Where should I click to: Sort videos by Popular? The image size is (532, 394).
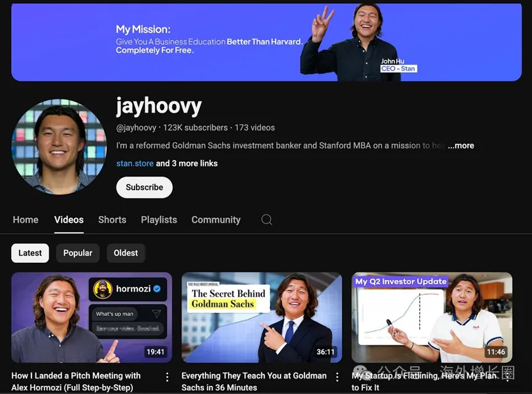click(x=77, y=253)
